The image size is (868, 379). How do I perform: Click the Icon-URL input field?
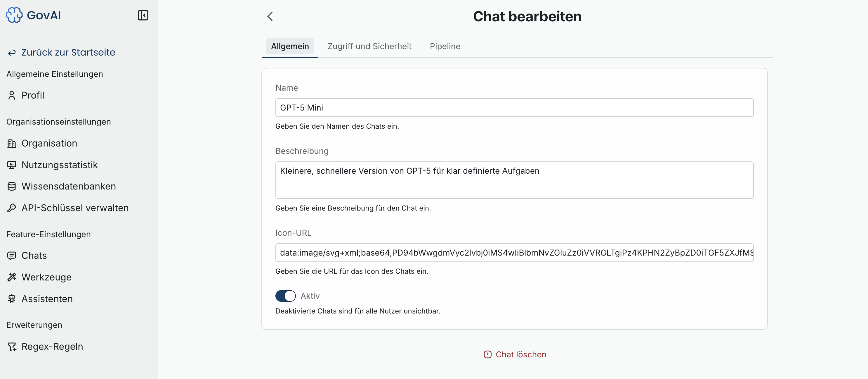point(514,253)
